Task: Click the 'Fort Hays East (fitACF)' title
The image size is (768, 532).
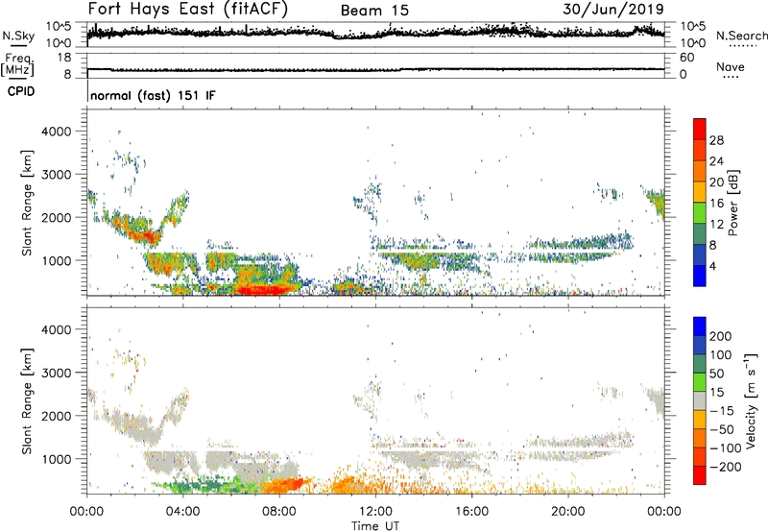Action: pos(187,10)
